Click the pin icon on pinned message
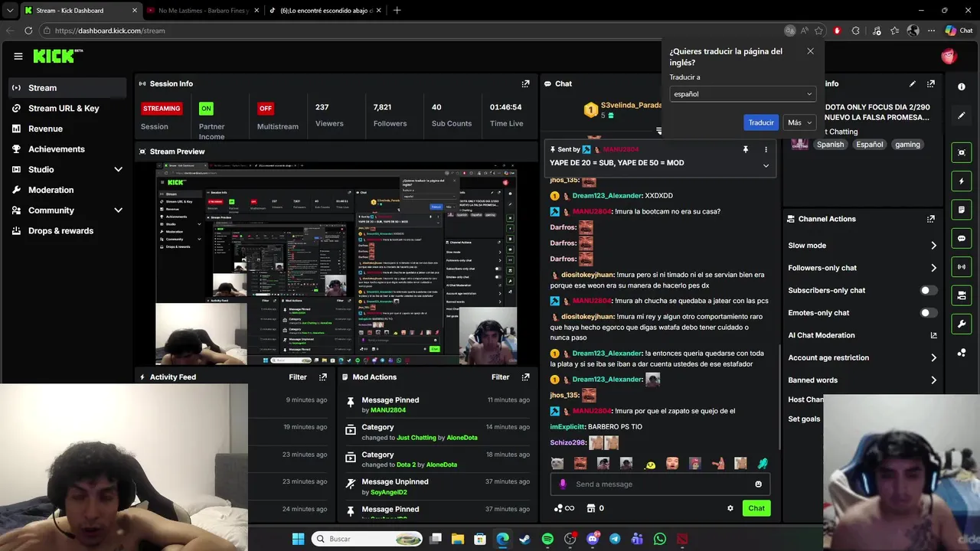Image resolution: width=980 pixels, height=551 pixels. [746, 150]
